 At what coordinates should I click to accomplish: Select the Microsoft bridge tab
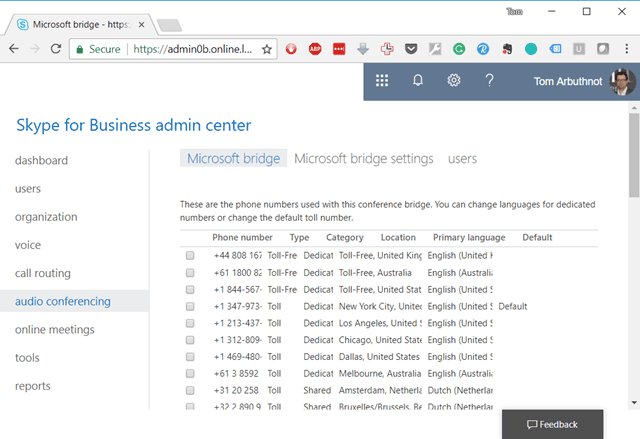tap(233, 158)
